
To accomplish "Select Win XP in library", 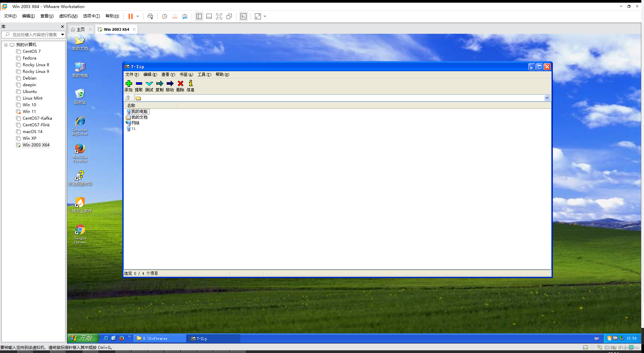I will 29,138.
